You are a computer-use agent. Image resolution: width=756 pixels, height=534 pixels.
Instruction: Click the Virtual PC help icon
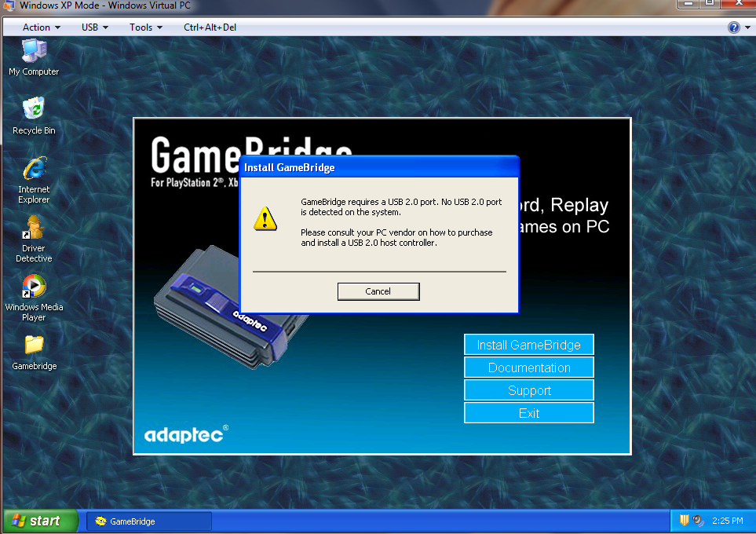(733, 27)
